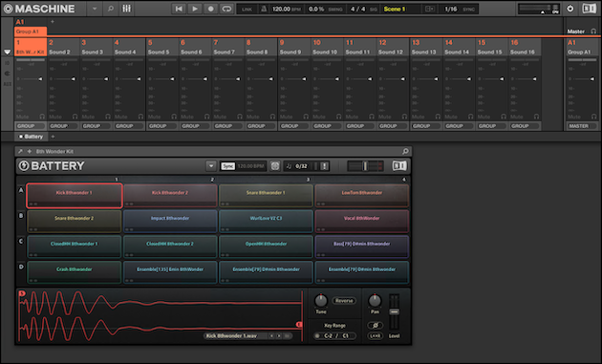Select the Vocal 8thWonder cell
Viewport: 602px width, 364px height.
tap(361, 221)
